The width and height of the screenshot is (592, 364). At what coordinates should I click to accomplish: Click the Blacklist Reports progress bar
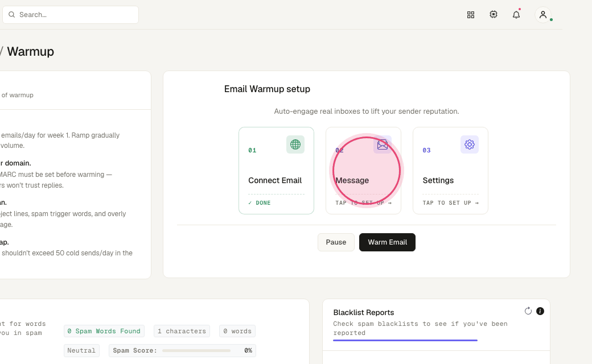405,340
